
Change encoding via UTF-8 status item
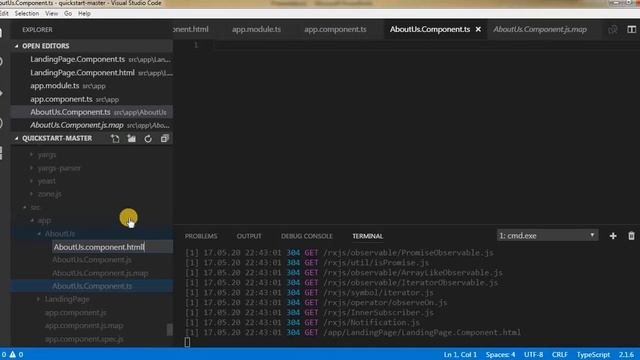pos(533,354)
